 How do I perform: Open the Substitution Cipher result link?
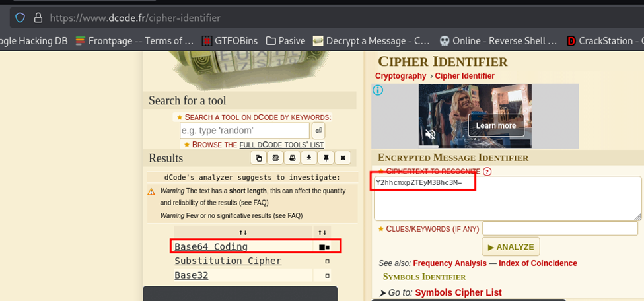point(228,261)
